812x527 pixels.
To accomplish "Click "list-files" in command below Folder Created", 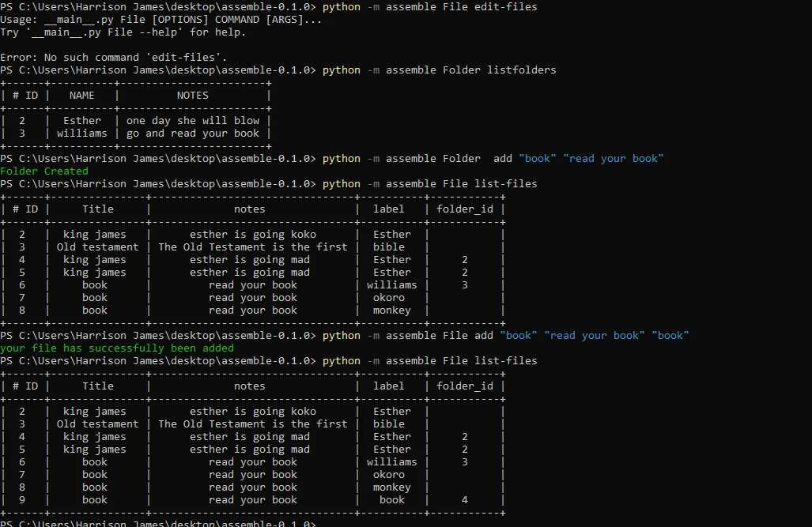I will [x=506, y=184].
